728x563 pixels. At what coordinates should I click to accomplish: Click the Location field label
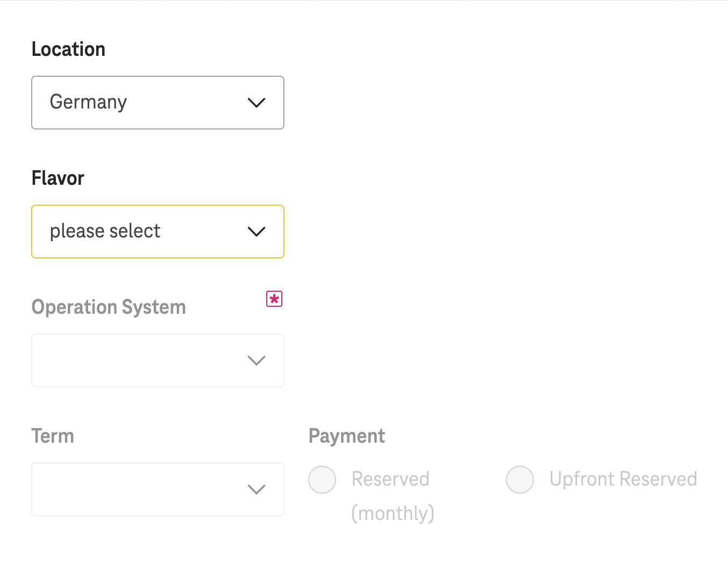tap(68, 49)
